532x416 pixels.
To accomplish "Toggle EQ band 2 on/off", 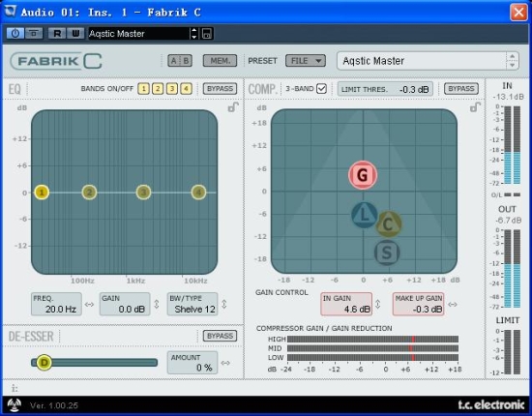I will point(158,89).
